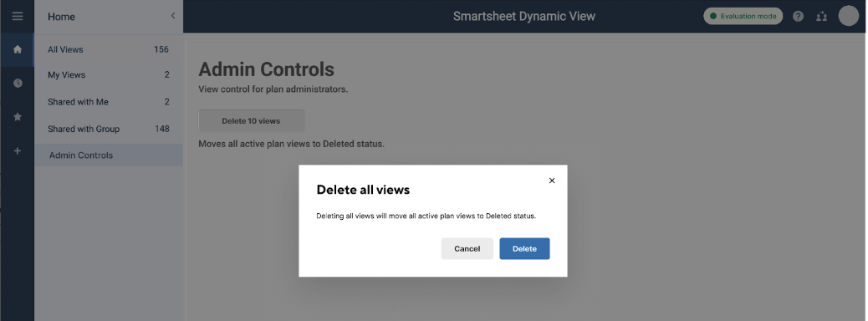Viewport: 868px width, 321px height.
Task: Click the dialog's deletion warning message
Action: [x=426, y=216]
